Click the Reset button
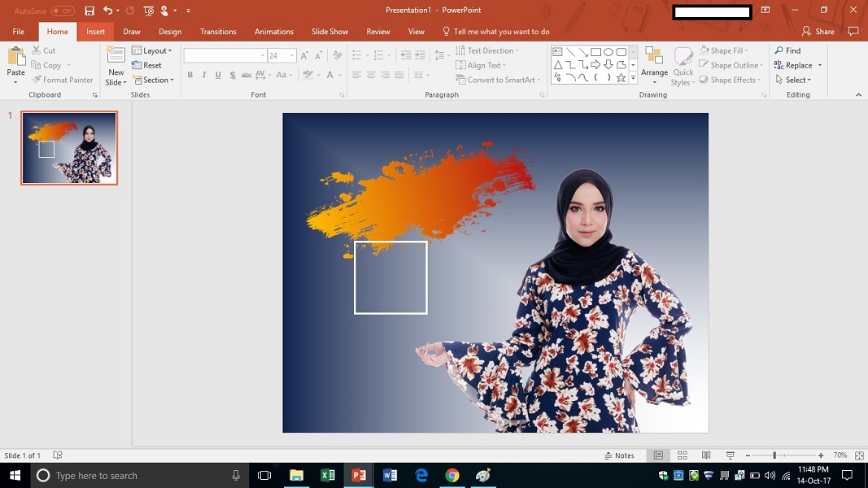This screenshot has width=868, height=488. (146, 65)
